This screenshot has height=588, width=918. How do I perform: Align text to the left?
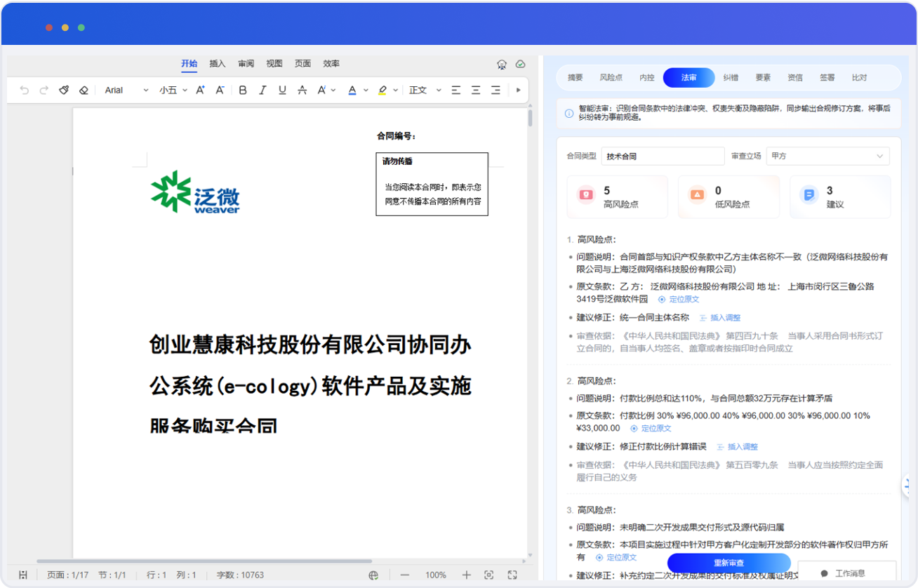click(x=456, y=90)
